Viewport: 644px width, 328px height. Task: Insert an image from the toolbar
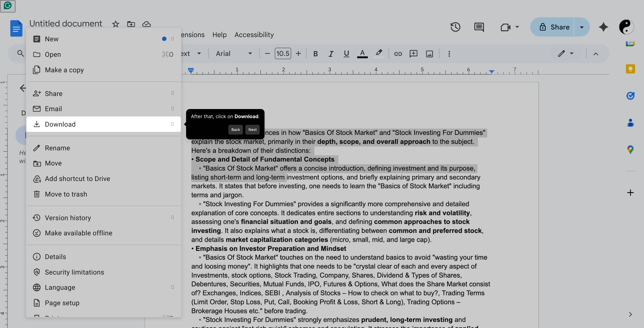tap(429, 54)
